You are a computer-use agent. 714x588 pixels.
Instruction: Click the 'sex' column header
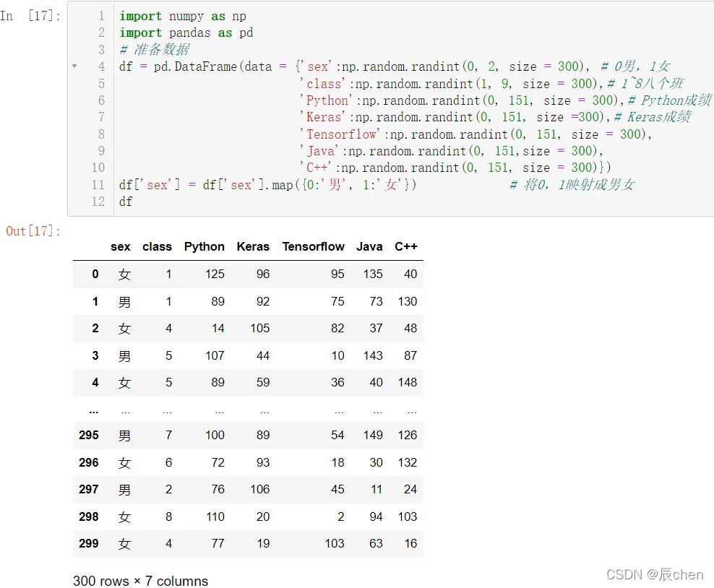tap(121, 246)
